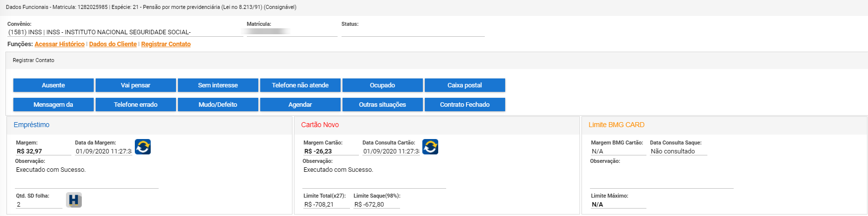Click the Registrar Contato link
868x216 pixels.
[166, 44]
